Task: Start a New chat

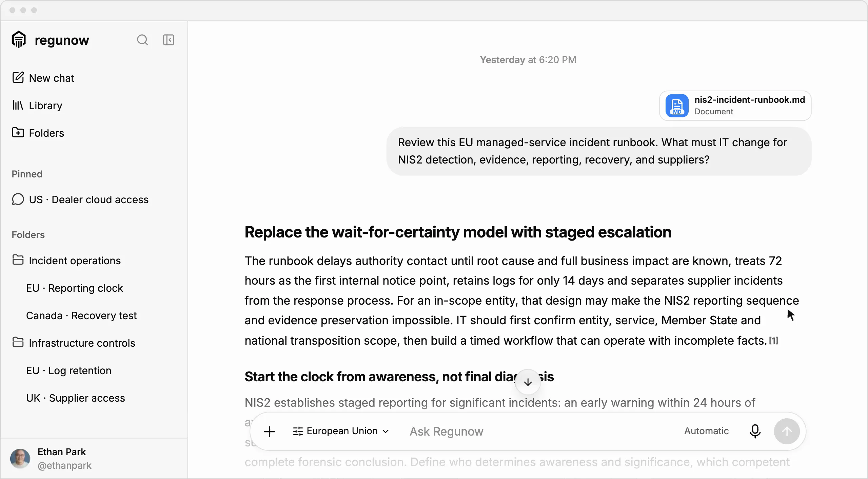Action: tap(43, 78)
